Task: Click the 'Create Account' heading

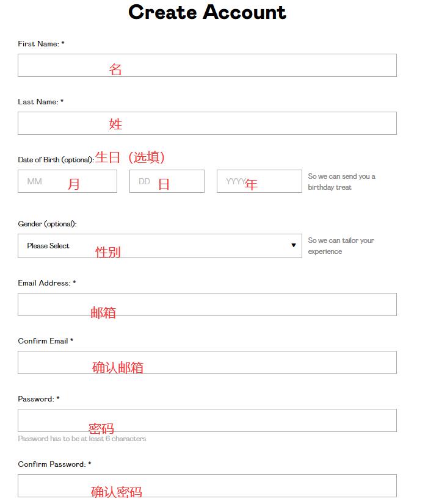Action: point(207,12)
